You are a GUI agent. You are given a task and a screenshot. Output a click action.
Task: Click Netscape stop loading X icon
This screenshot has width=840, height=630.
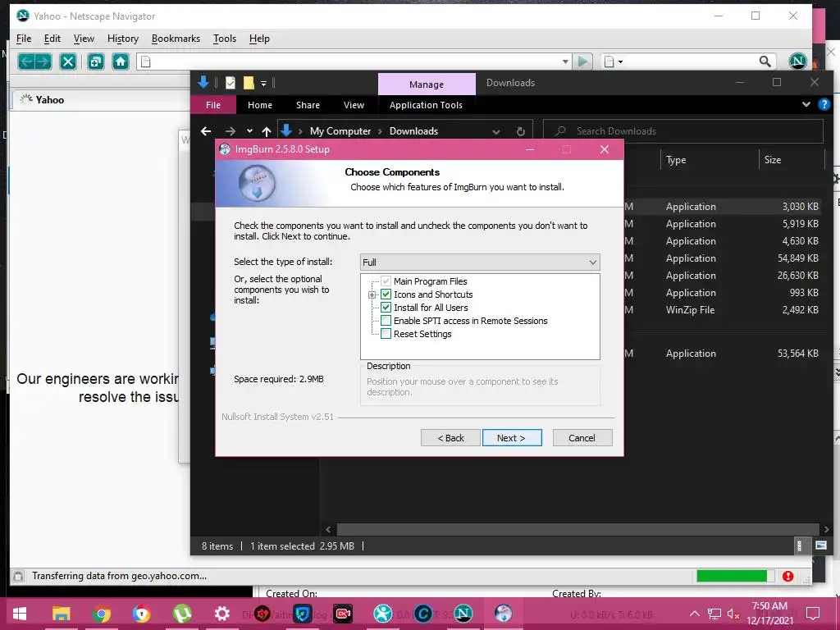point(68,62)
